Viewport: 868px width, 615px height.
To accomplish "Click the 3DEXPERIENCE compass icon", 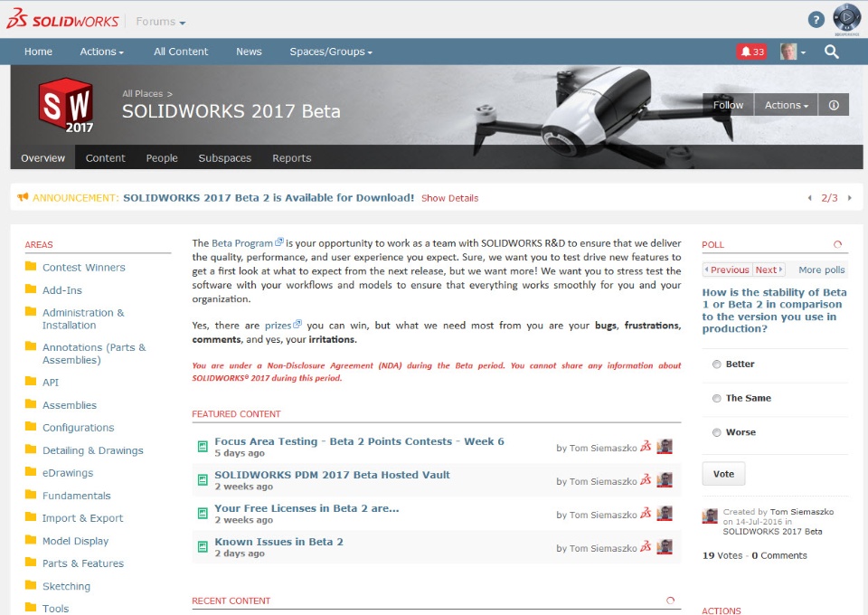I will [x=846, y=18].
